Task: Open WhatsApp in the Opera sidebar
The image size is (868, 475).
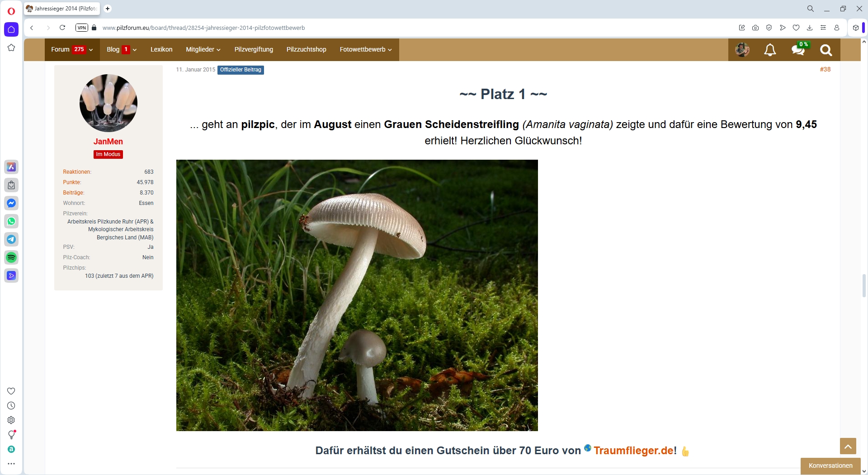Action: pos(11,221)
